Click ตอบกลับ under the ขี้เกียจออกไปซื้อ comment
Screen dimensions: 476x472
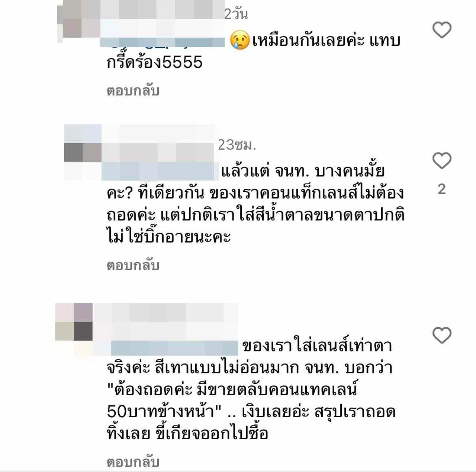pos(133,462)
